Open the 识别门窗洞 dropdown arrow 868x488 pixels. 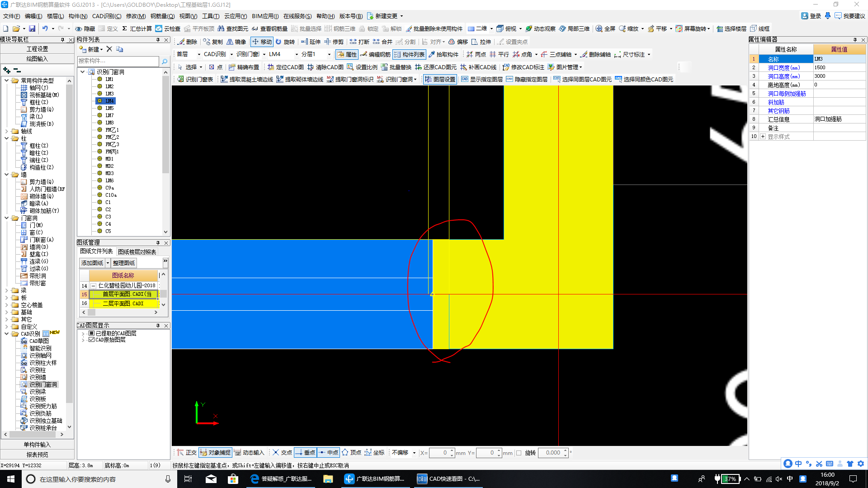pyautogui.click(x=415, y=79)
